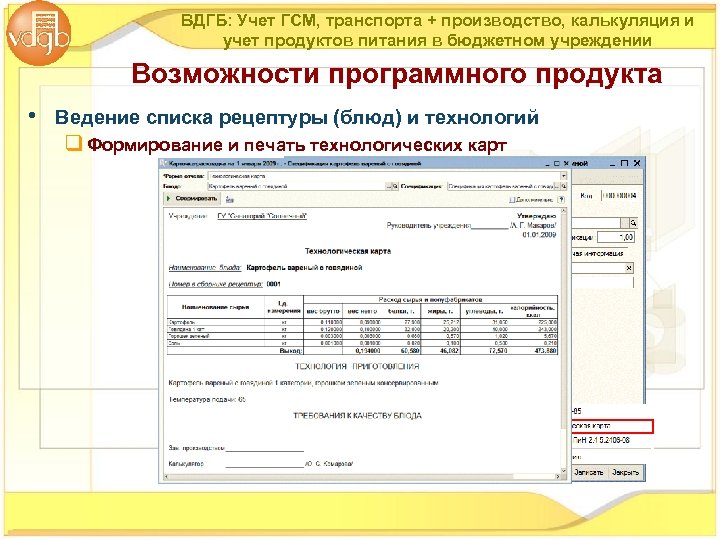720x540 pixels.
Task: Click the magnifier icon of Блюдо field
Action: (x=395, y=186)
